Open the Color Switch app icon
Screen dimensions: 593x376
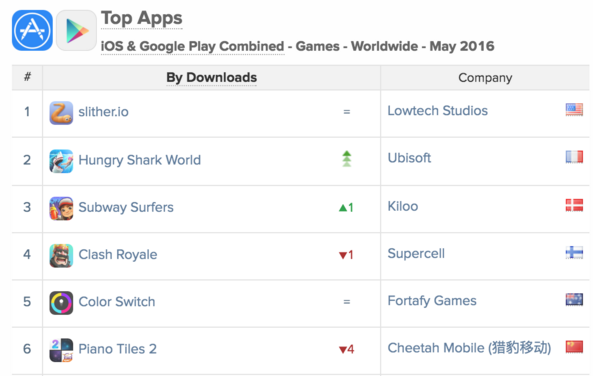[61, 303]
